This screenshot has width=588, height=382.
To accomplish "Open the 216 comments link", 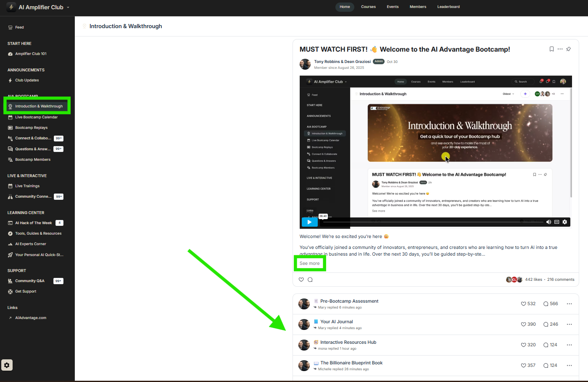I will click(x=561, y=280).
